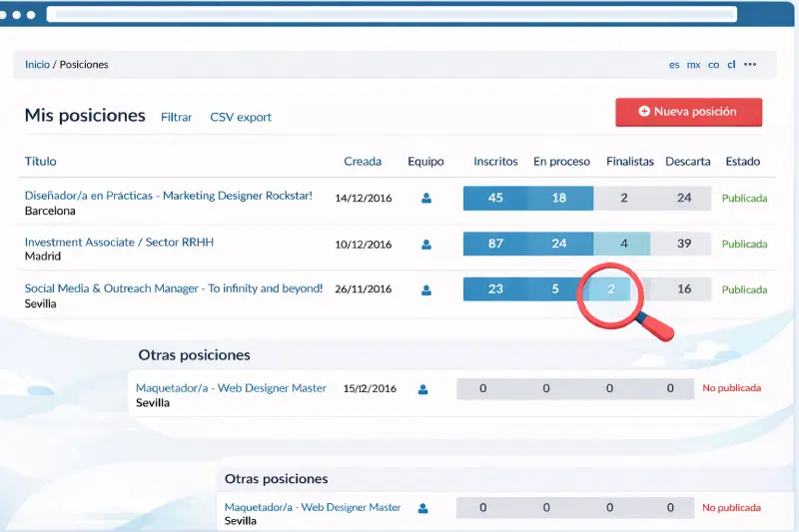The width and height of the screenshot is (799, 532).
Task: Switch to the co country site
Action: (713, 65)
